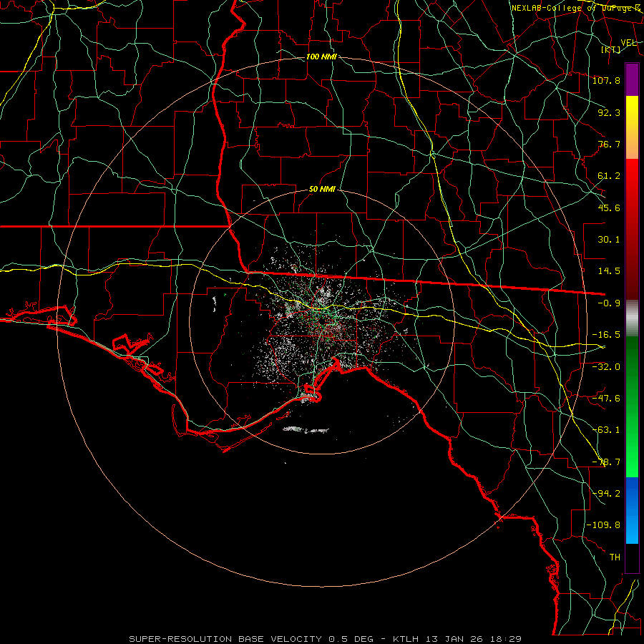The height and width of the screenshot is (644, 644).
Task: Select the -32.0 velocity scale value
Action: tap(606, 366)
